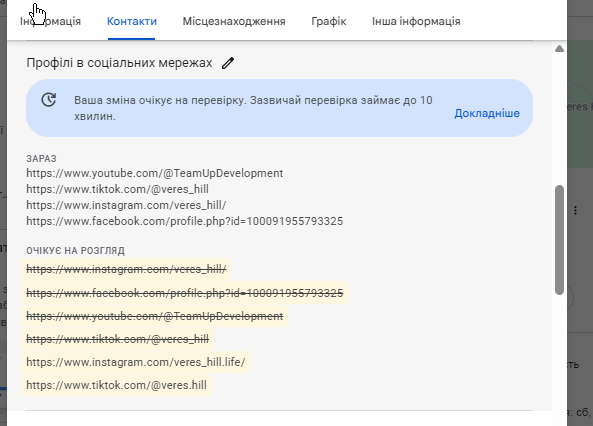This screenshot has height=426, width=593.
Task: Click the pending review clock icon
Action: tap(49, 100)
